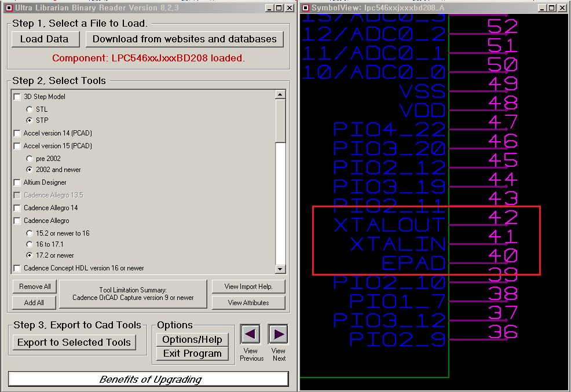Click the 12/ADC0_2 pin label
Screen dimensions: 571x392
(374, 34)
